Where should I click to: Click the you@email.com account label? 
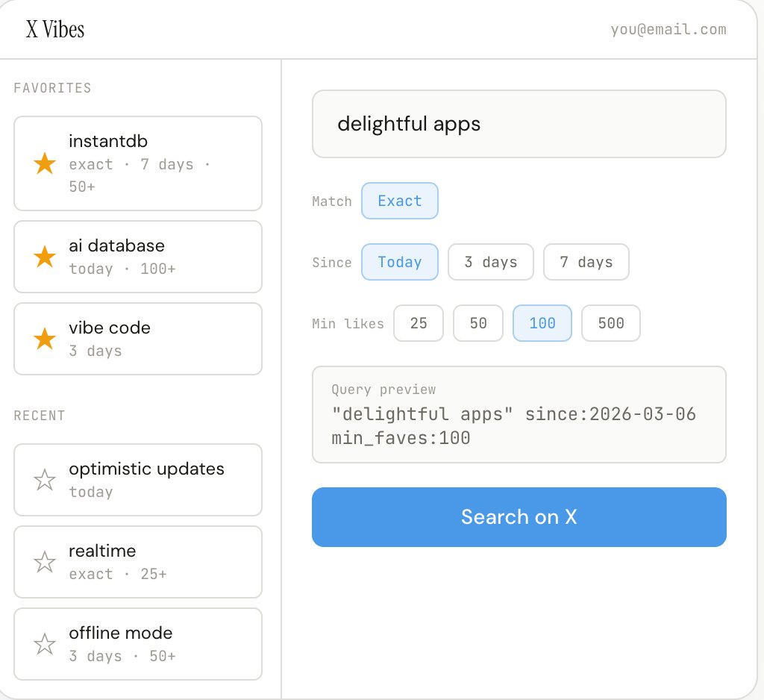click(x=668, y=30)
